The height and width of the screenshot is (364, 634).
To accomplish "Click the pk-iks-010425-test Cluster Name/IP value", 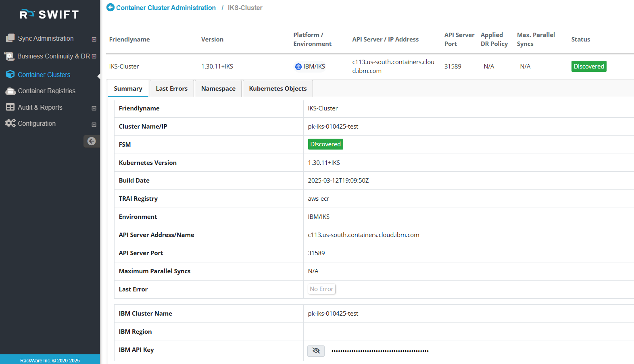I will point(333,127).
